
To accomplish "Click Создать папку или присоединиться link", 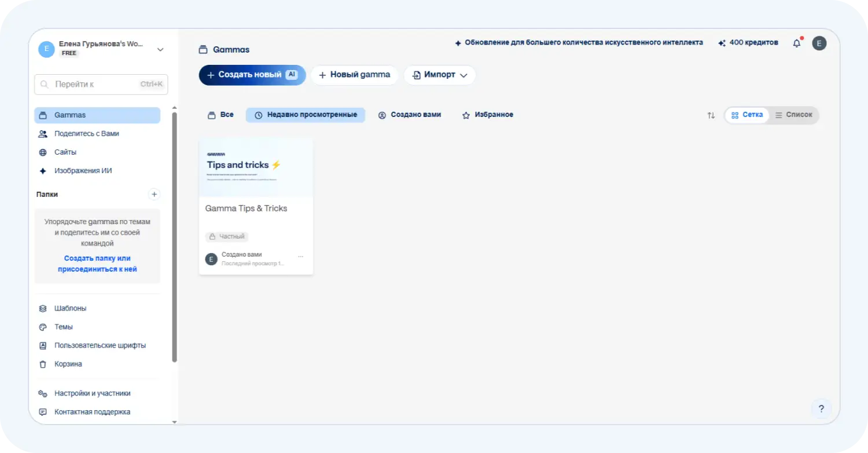I will 97,264.
